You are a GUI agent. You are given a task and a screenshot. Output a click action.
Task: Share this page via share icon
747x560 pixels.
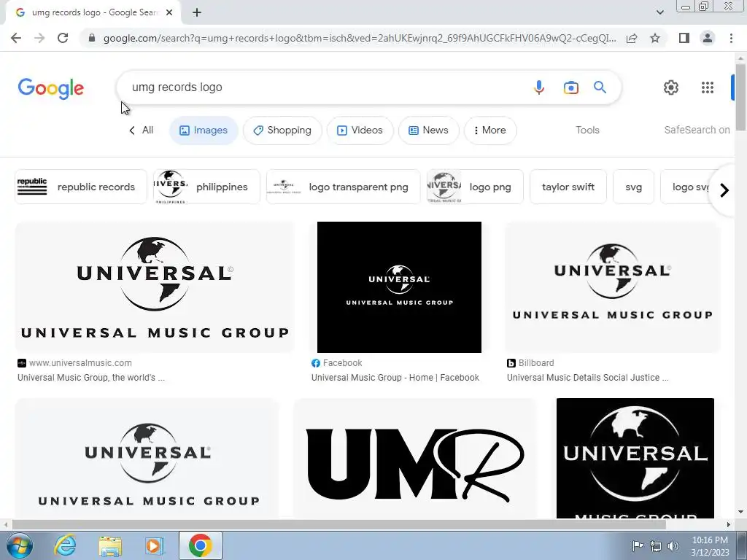[x=632, y=38]
